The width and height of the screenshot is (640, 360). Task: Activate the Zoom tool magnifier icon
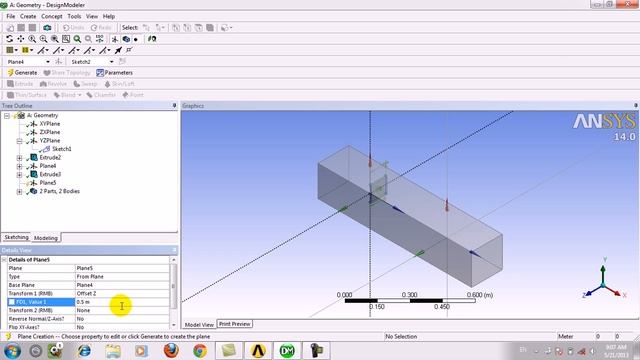(x=32, y=39)
